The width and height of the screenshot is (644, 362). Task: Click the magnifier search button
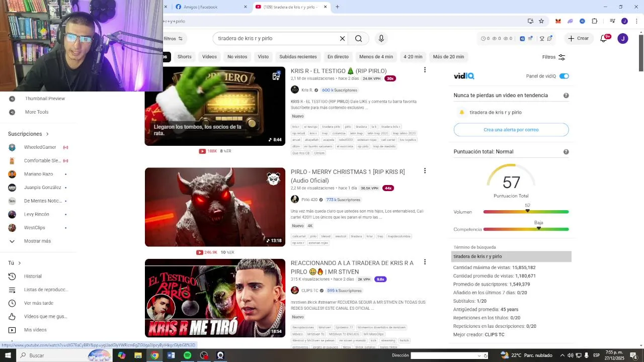tap(358, 38)
